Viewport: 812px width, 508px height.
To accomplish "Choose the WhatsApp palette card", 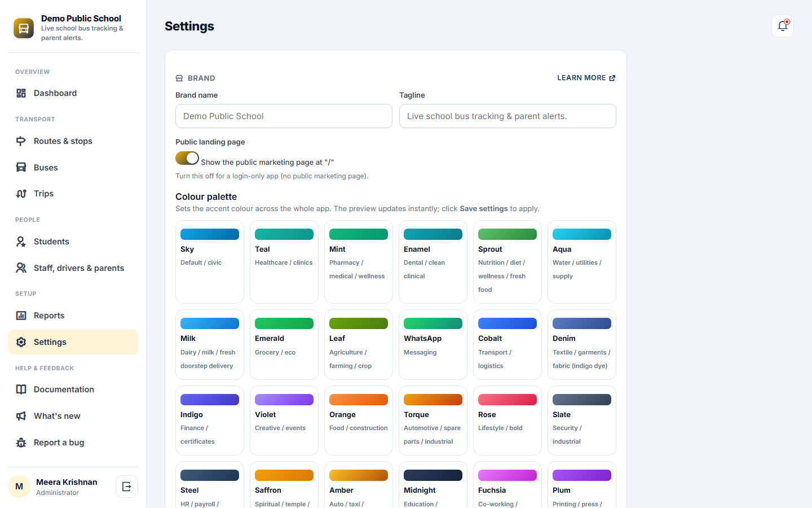I will click(433, 344).
